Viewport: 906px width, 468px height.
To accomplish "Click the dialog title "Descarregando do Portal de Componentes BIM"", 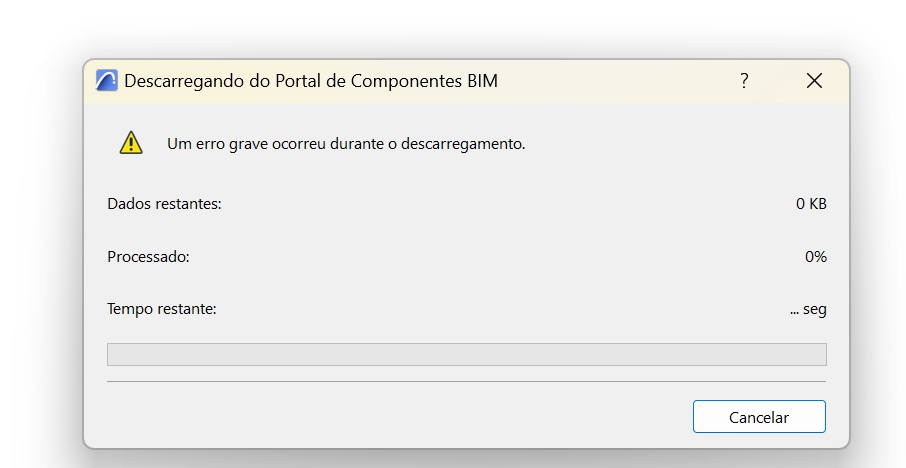I will pos(310,82).
